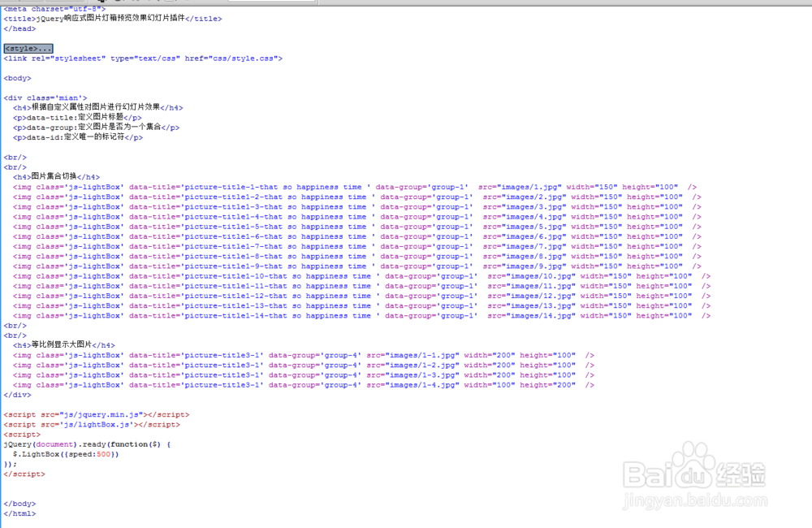This screenshot has width=812, height=528.
Task: Click the $.LightBox({speed:500}) line
Action: [66, 454]
